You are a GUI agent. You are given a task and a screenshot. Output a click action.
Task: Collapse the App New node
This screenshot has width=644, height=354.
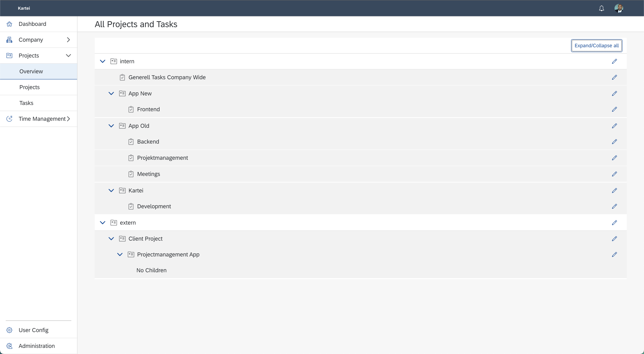[111, 93]
